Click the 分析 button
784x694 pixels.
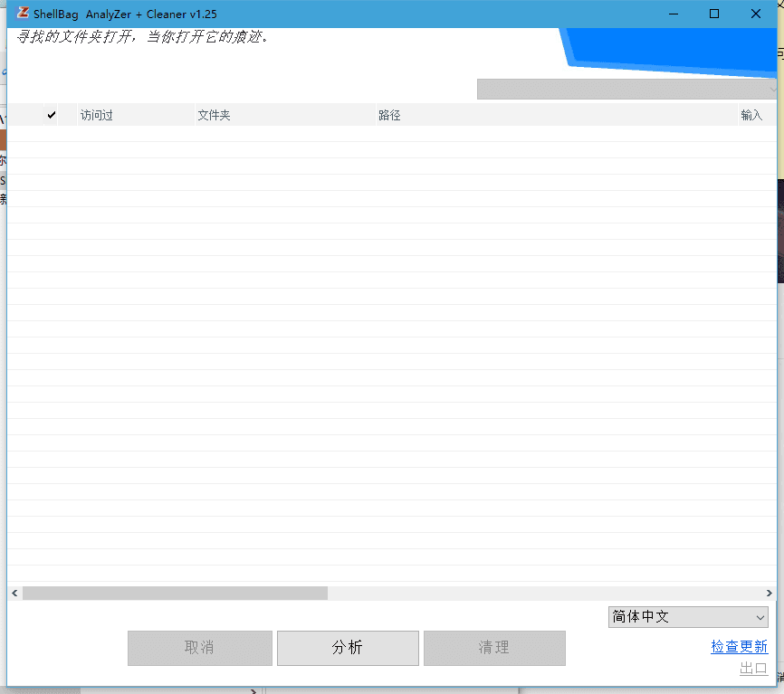(x=348, y=648)
